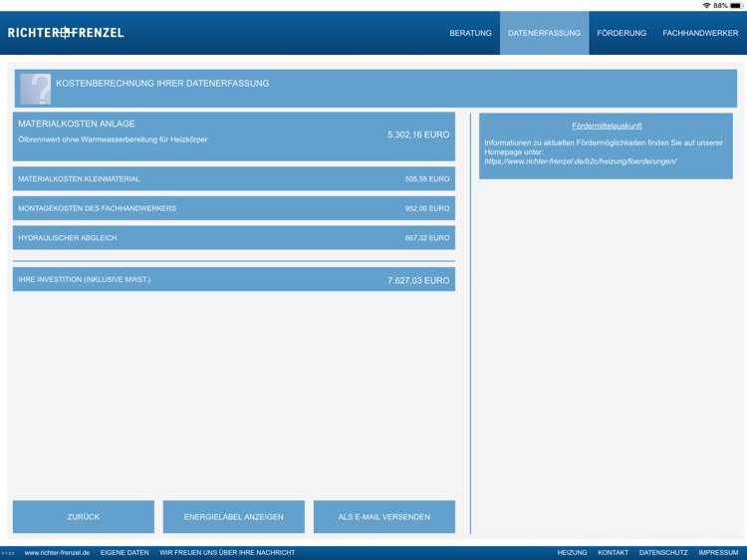Open the Beratung tab
747x560 pixels.
[470, 33]
